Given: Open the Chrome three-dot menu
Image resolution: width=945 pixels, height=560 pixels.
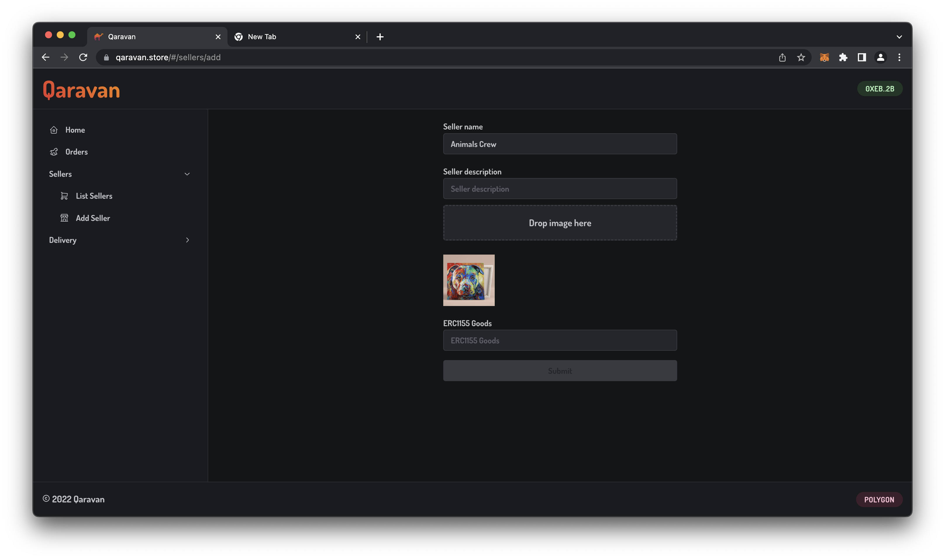Looking at the screenshot, I should pyautogui.click(x=899, y=57).
